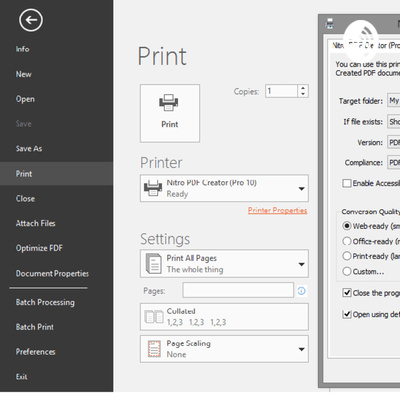Screen dimensions: 400x400
Task: Select Open in the sidebar
Action: point(25,99)
